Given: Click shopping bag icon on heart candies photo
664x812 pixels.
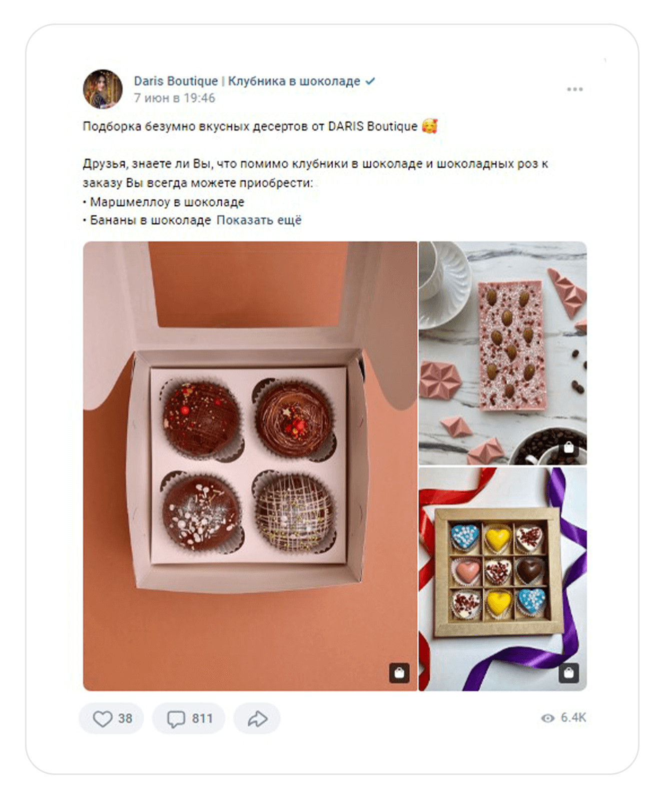Looking at the screenshot, I should click(x=569, y=673).
